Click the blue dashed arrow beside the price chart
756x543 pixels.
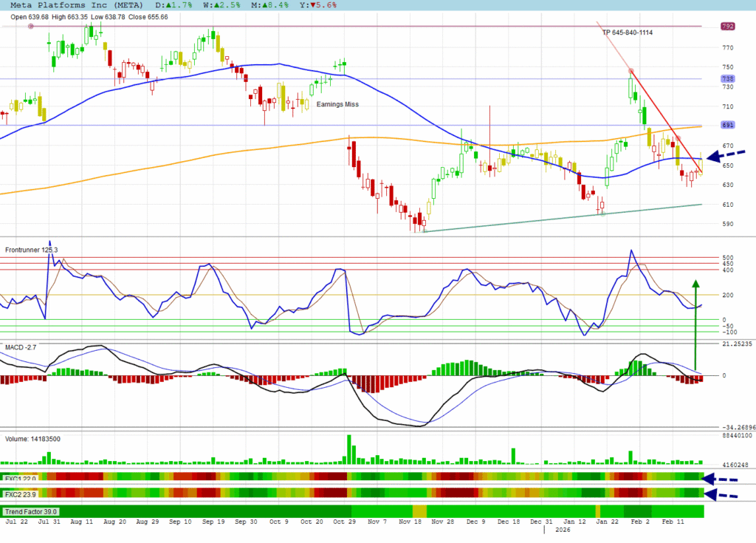tap(726, 155)
